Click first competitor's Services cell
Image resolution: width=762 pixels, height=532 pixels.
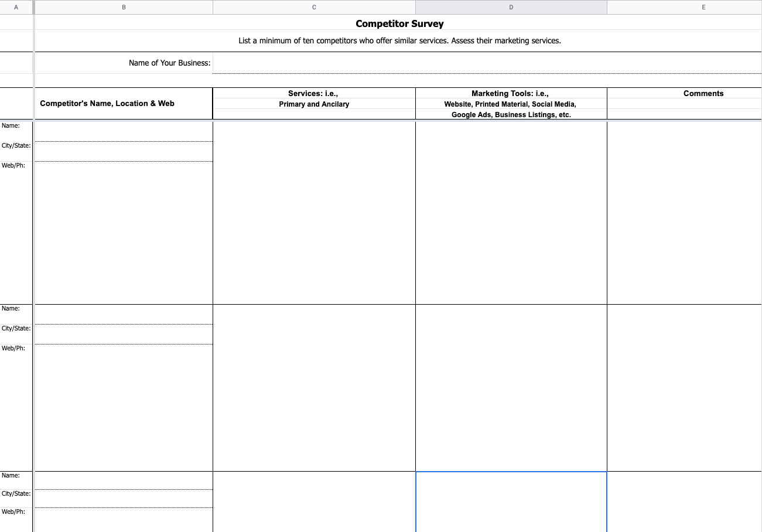[x=314, y=213]
